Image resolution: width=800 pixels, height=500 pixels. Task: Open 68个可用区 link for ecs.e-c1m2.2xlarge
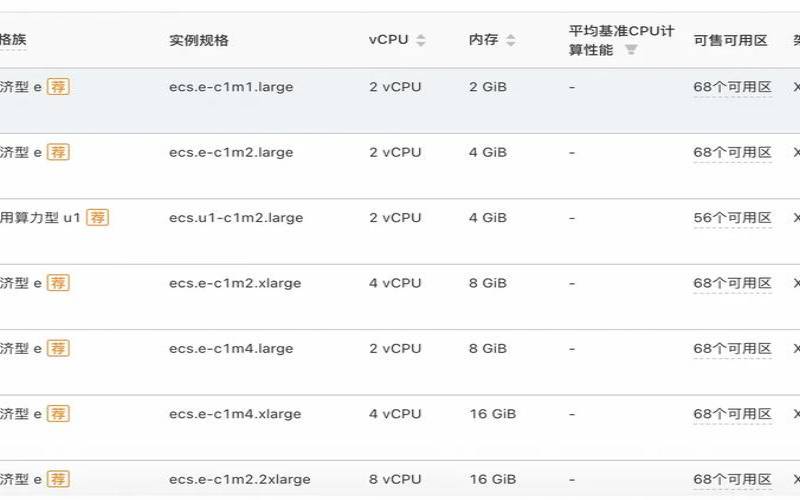coord(732,479)
